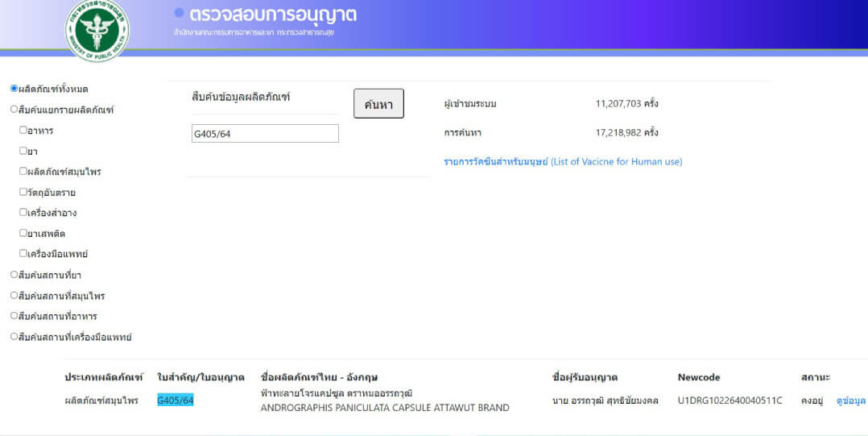
Task: Select the ผลิตภัณฑ์ทั้งหมด radio button
Action: click(14, 89)
